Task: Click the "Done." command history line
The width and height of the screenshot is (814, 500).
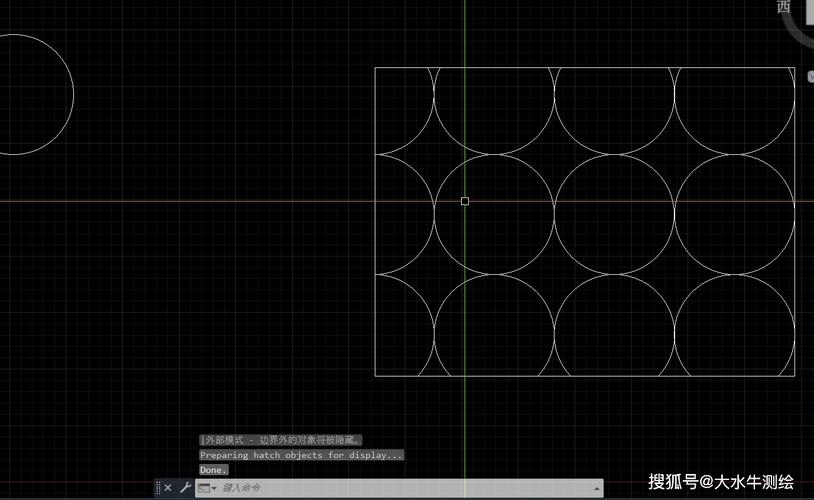Action: [x=213, y=469]
